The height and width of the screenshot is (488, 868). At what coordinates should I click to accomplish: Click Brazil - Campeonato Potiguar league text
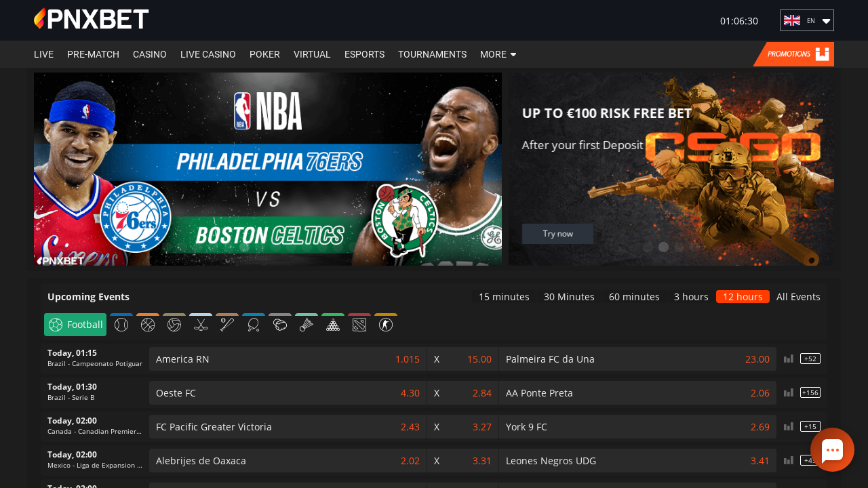pos(95,364)
